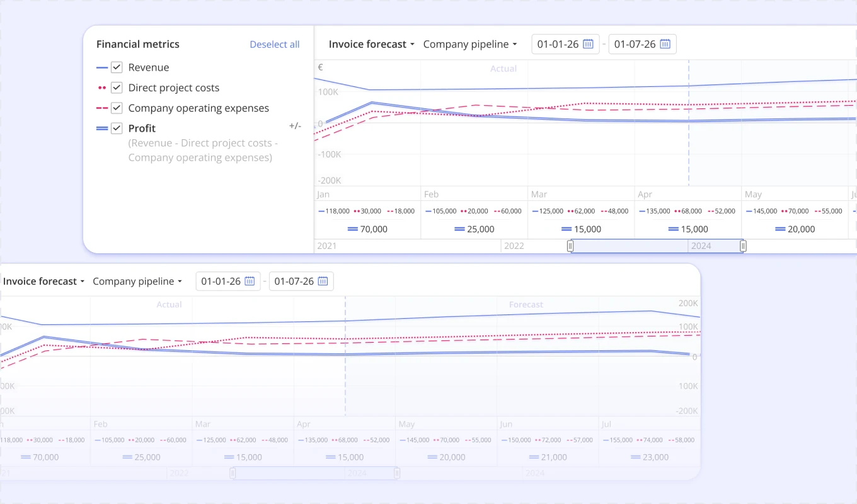
Task: Click 2022 on the top timeline scrollbar
Action: point(514,246)
